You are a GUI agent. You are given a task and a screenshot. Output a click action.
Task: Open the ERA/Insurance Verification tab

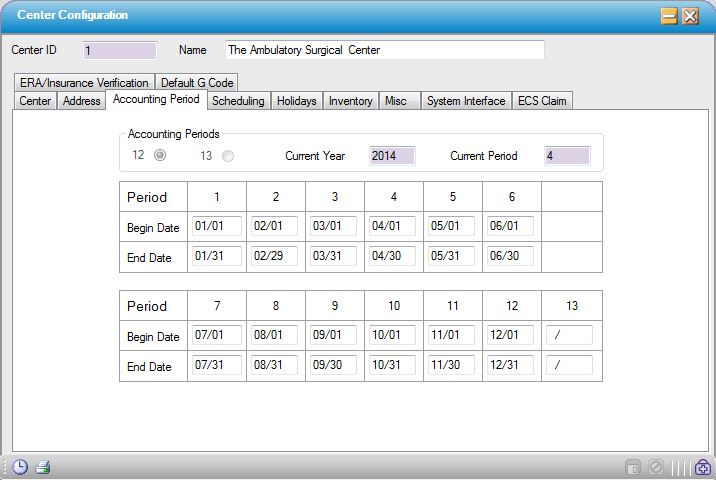pos(84,83)
